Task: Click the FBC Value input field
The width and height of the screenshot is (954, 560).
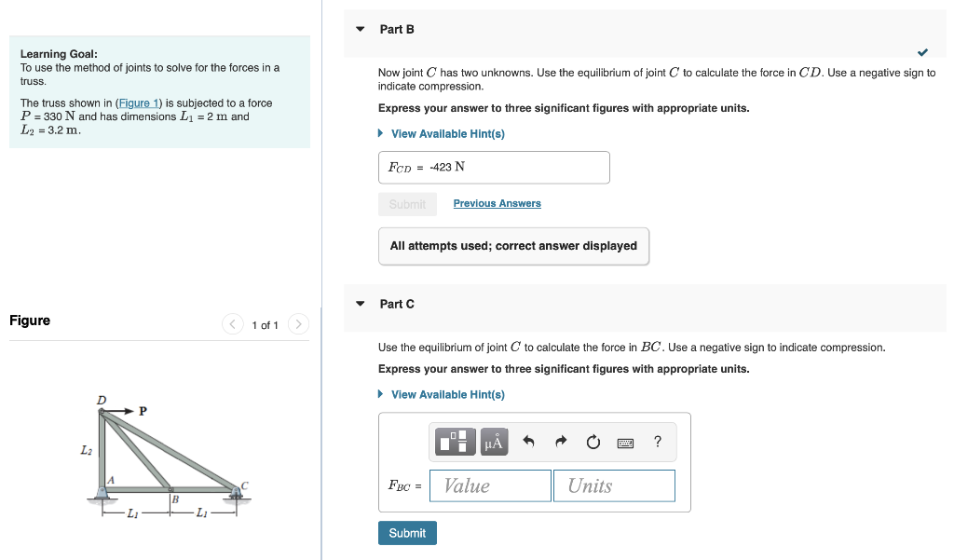Action: (x=490, y=485)
